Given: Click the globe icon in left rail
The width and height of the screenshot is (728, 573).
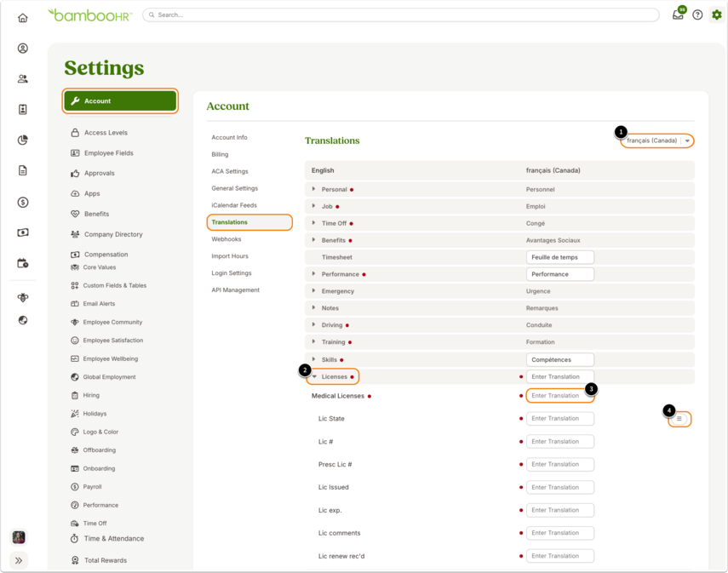Looking at the screenshot, I should 23,320.
